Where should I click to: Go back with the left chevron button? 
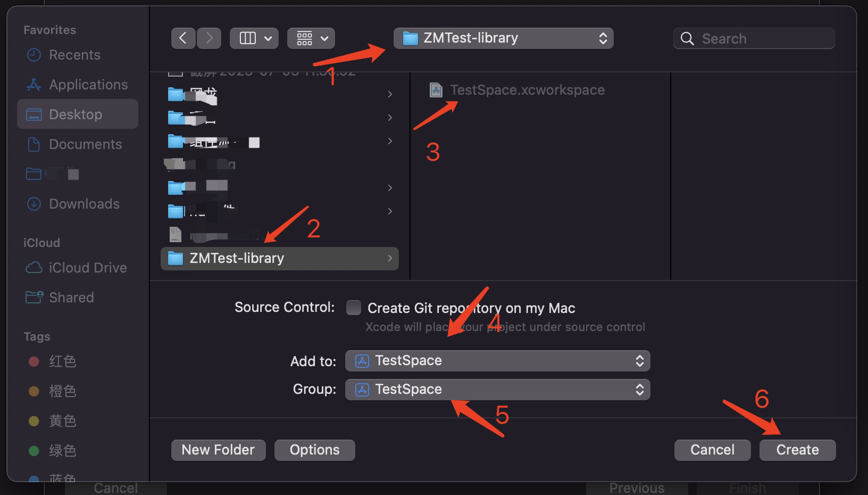click(183, 38)
